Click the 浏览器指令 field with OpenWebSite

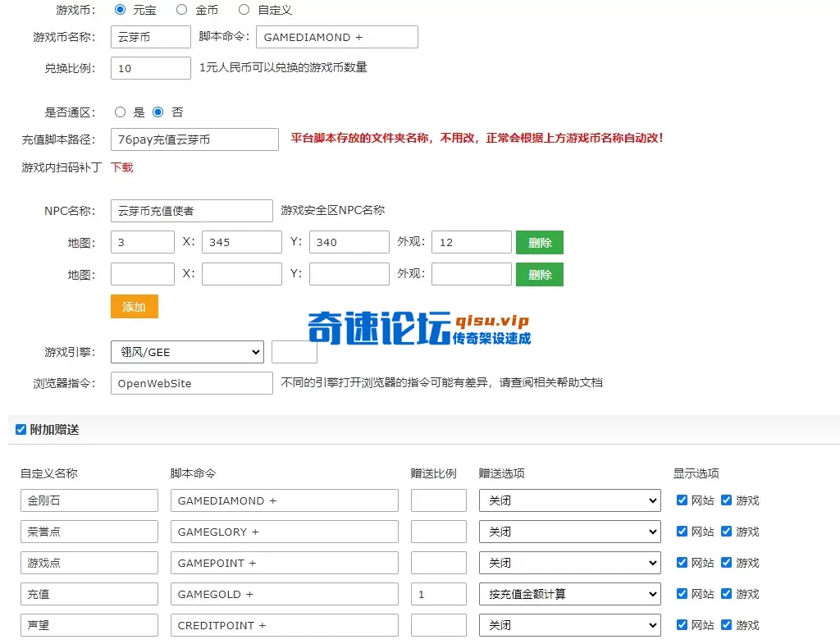tap(191, 383)
